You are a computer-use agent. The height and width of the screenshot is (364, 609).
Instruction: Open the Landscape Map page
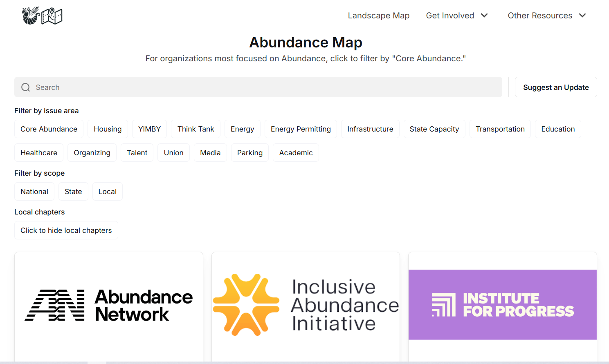pos(379,16)
